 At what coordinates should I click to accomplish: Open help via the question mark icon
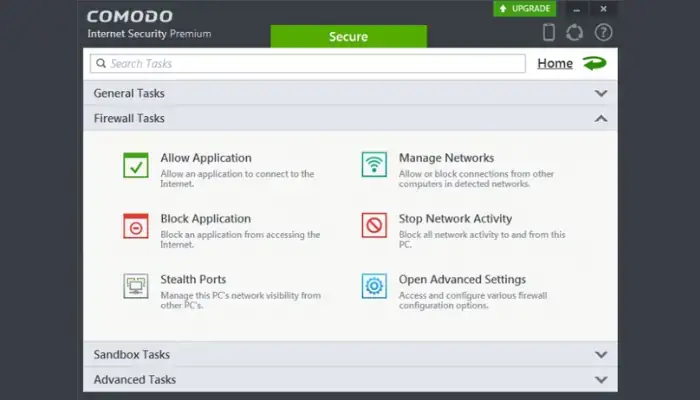(x=603, y=33)
